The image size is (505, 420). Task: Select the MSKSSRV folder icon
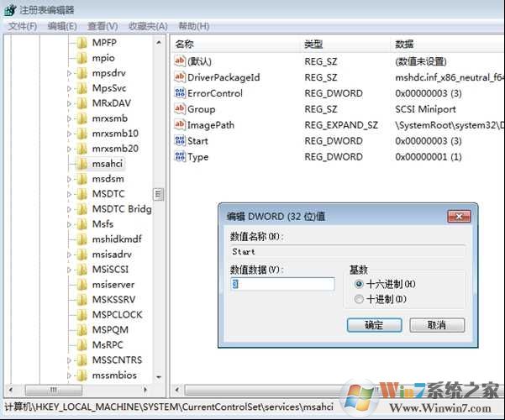click(82, 300)
